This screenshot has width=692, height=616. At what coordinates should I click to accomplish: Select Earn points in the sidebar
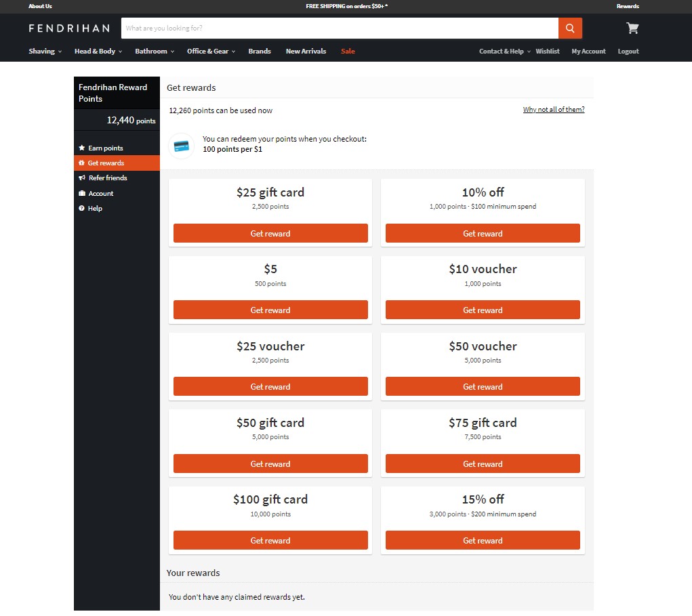pos(117,148)
